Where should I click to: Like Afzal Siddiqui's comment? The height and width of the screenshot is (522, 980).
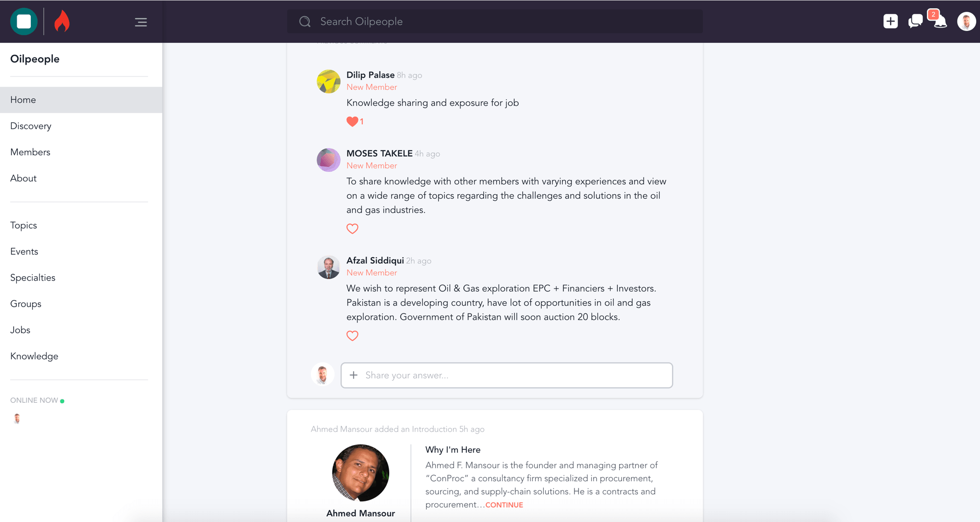(x=352, y=336)
